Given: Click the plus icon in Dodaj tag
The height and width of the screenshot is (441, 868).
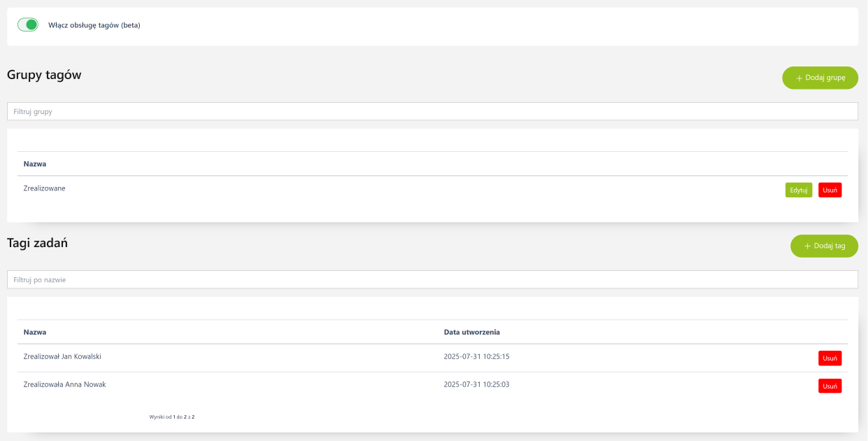Looking at the screenshot, I should pos(807,246).
